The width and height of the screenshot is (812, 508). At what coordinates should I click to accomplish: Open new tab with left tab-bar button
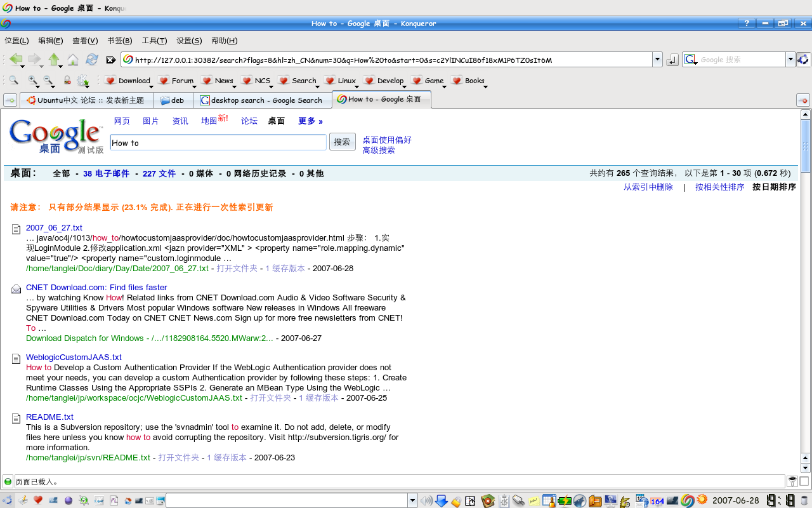[x=10, y=100]
